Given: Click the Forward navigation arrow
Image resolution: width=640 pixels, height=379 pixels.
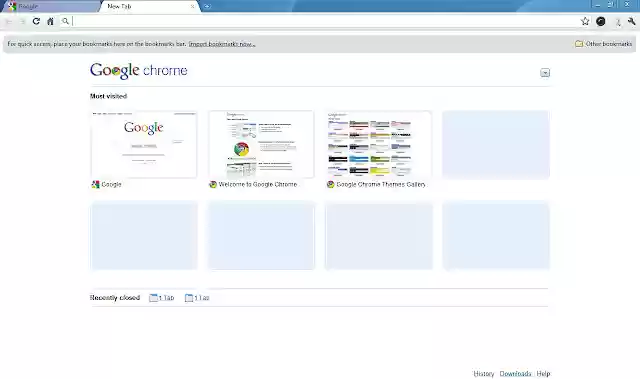Looking at the screenshot, I should point(22,22).
